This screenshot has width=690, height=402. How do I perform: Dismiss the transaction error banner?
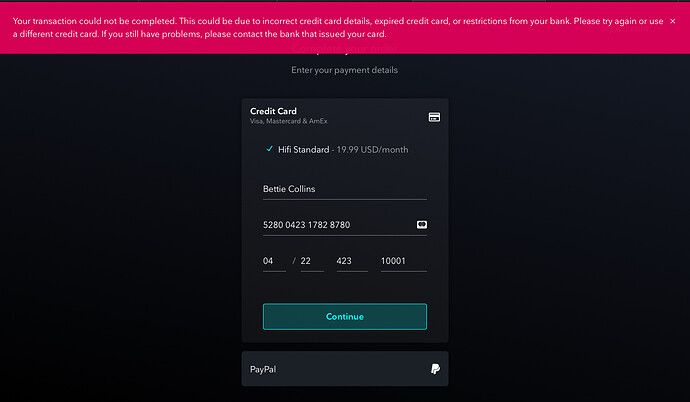tap(672, 21)
